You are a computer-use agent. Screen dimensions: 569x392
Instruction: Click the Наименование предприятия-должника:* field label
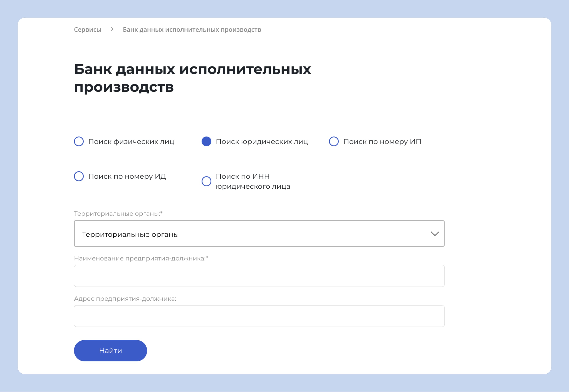pyautogui.click(x=141, y=258)
